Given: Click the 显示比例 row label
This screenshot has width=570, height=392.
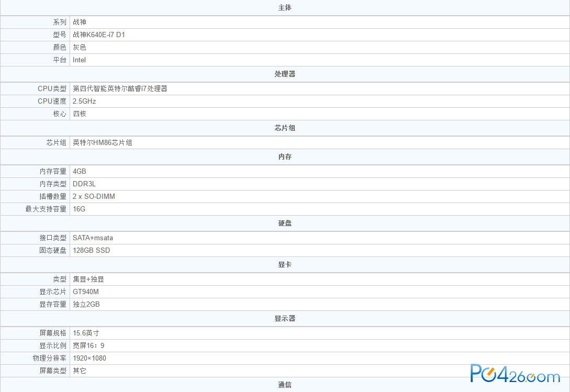Looking at the screenshot, I should [53, 345].
